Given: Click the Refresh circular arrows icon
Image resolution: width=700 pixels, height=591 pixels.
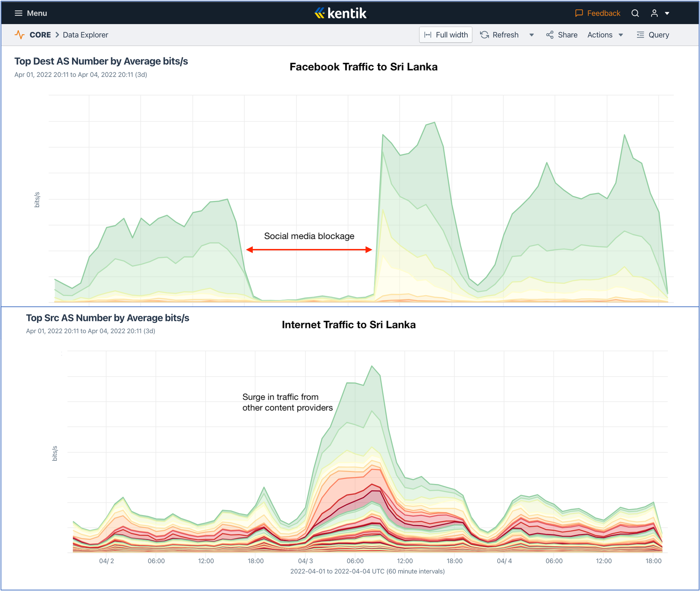Looking at the screenshot, I should [x=485, y=35].
